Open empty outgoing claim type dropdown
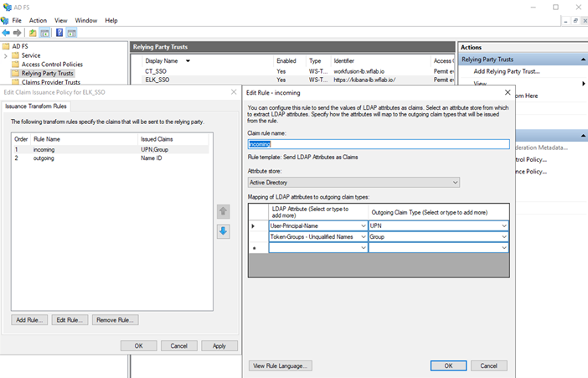 [504, 248]
